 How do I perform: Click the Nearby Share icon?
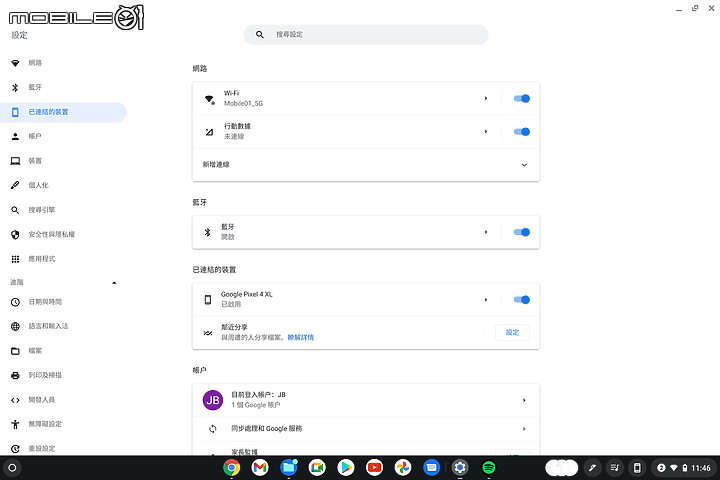click(208, 333)
